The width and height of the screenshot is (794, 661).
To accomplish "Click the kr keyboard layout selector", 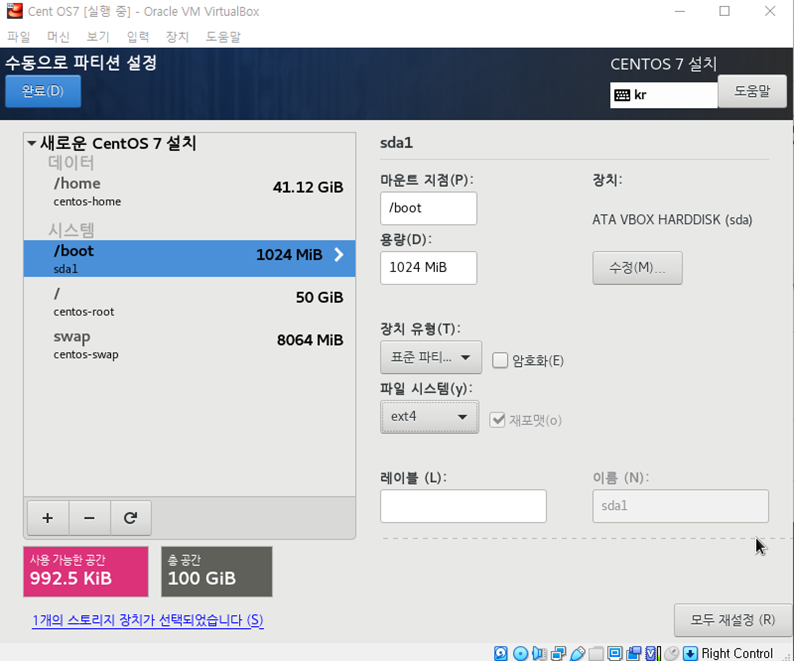I will (663, 95).
